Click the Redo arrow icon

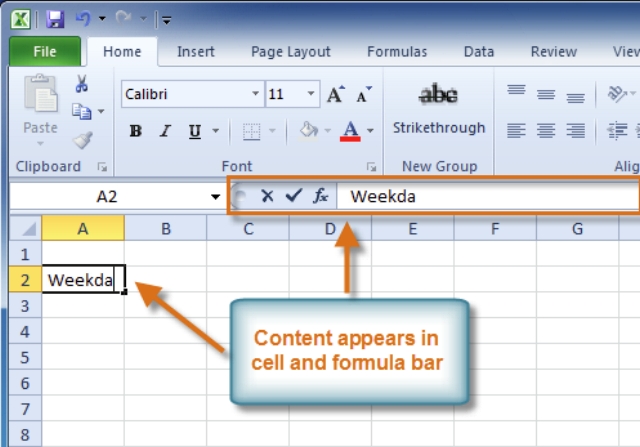coord(123,18)
